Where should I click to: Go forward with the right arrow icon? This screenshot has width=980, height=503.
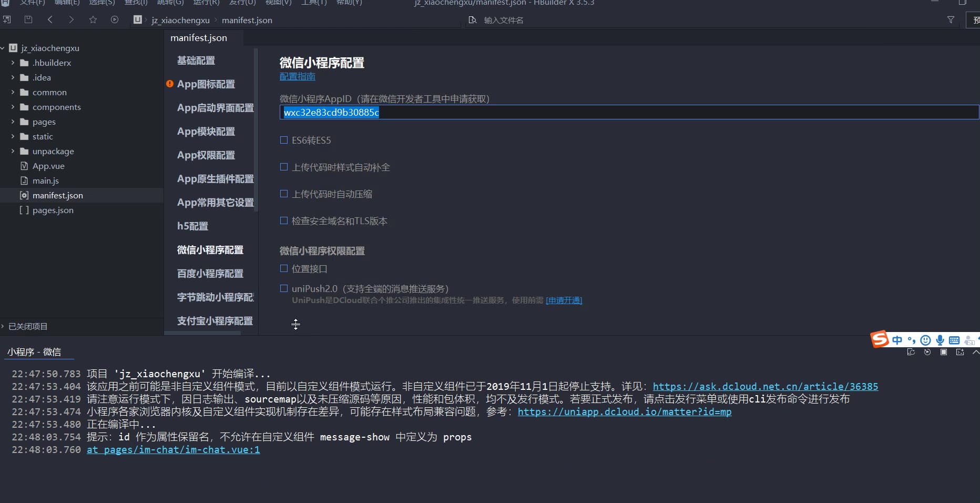click(72, 20)
